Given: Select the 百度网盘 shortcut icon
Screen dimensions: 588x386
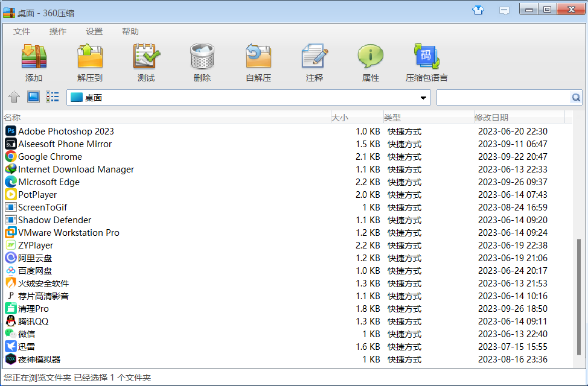Looking at the screenshot, I should tap(11, 271).
